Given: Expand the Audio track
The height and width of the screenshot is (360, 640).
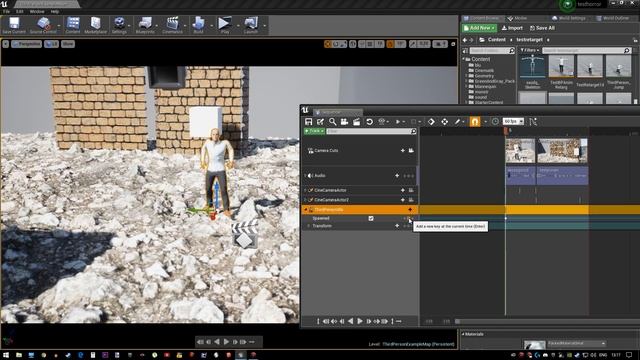Looking at the screenshot, I should [305, 176].
